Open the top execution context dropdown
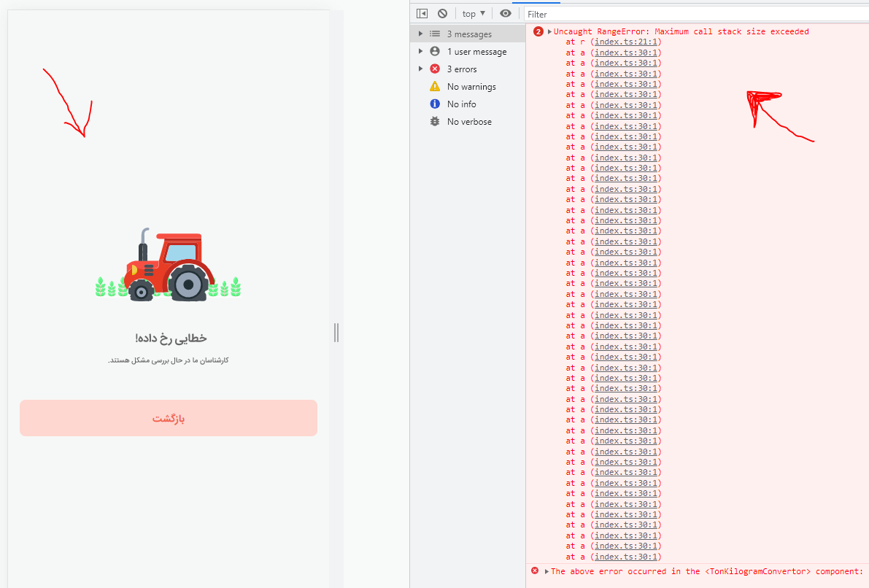Viewport: 869px width, 588px height. tap(473, 13)
